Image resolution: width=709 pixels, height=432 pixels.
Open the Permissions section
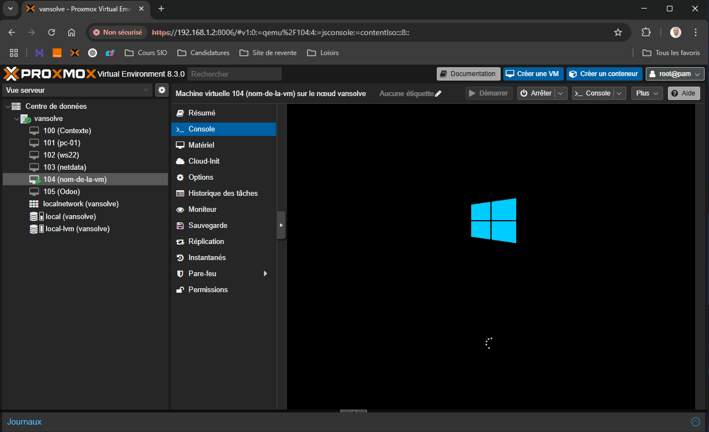(223, 290)
